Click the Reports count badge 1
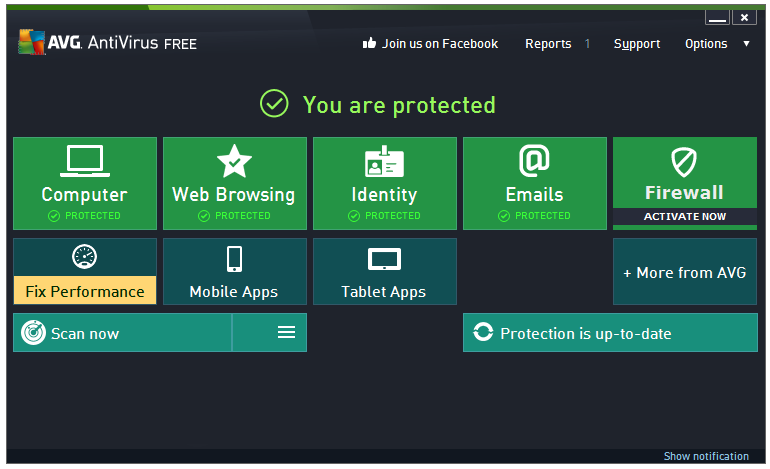The height and width of the screenshot is (469, 770). click(587, 44)
